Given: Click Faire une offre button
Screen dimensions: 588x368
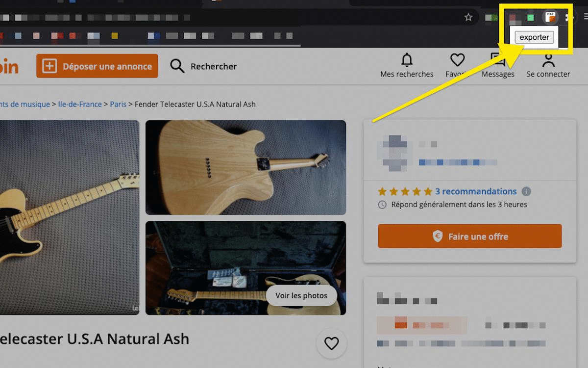Looking at the screenshot, I should 469,237.
